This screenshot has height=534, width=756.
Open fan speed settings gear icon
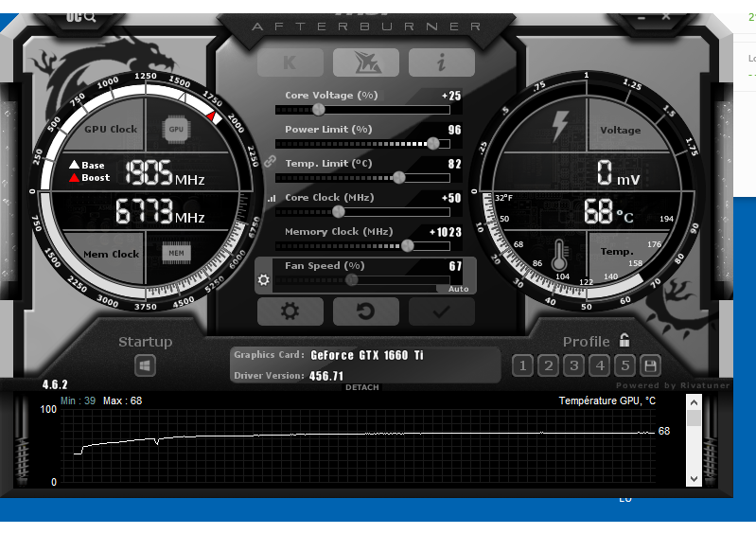(263, 280)
